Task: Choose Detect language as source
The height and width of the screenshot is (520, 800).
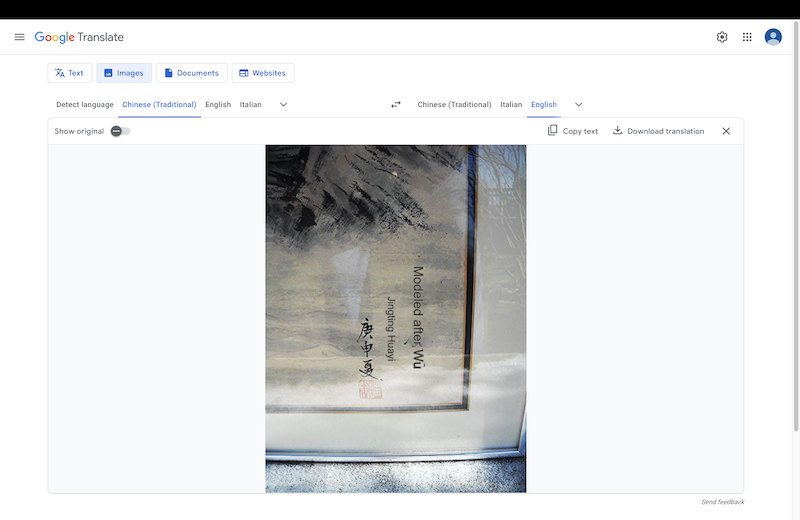Action: 85,105
